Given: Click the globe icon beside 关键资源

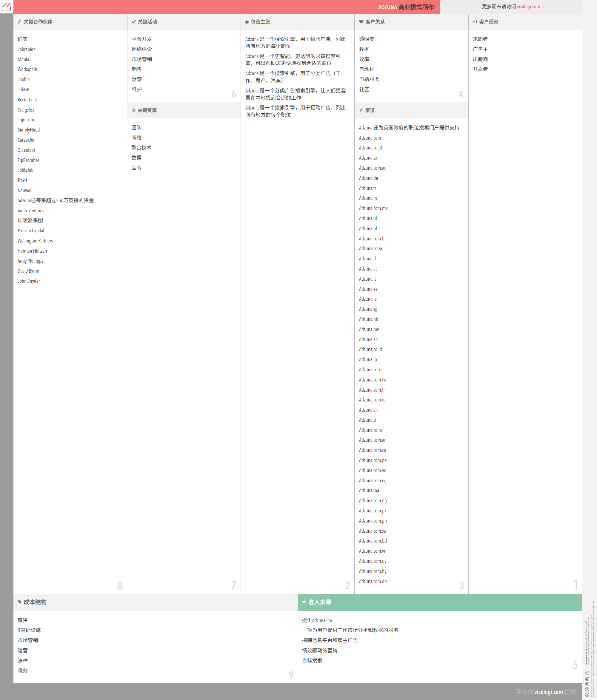Looking at the screenshot, I should coord(133,110).
